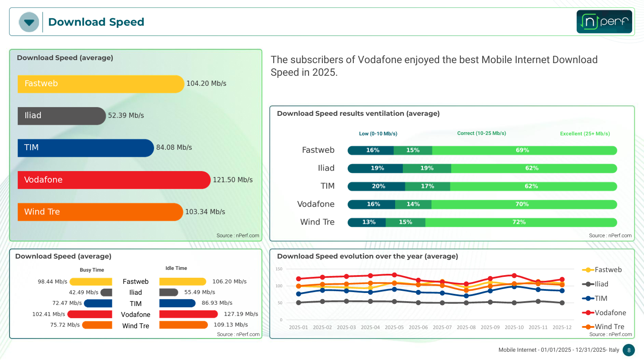Click the "Download Speed results ventilation (average)" heading

coord(358,114)
